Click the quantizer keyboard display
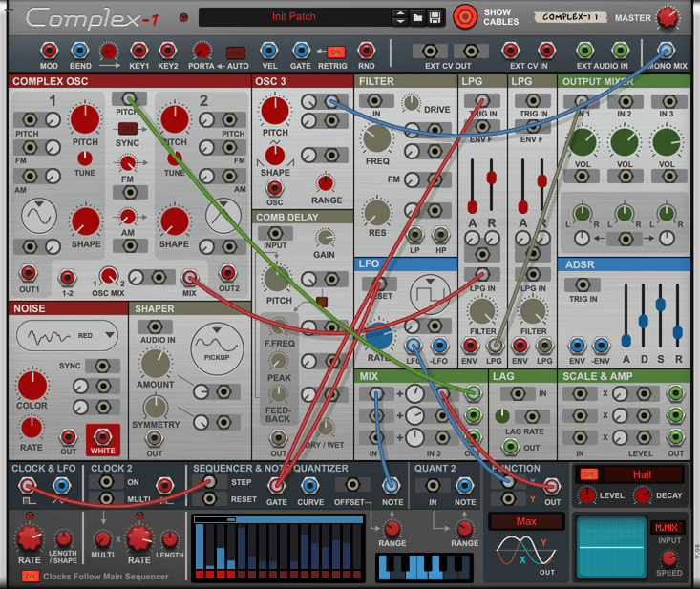 pos(424,568)
